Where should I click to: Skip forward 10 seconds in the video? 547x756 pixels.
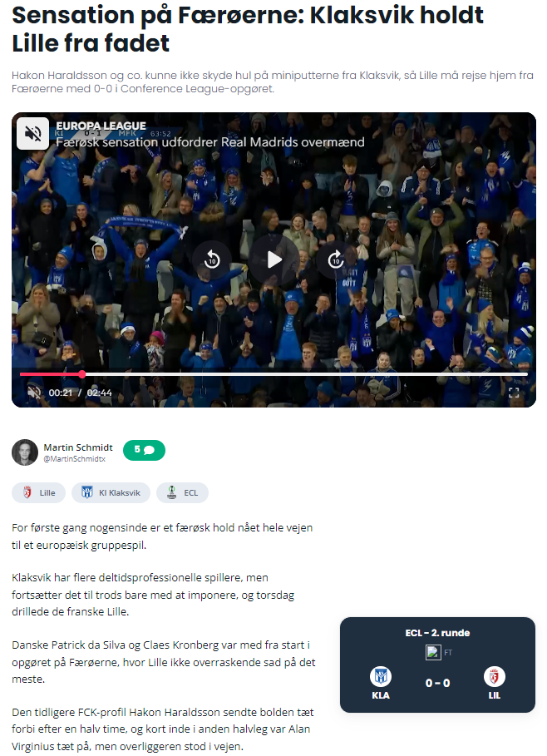335,259
